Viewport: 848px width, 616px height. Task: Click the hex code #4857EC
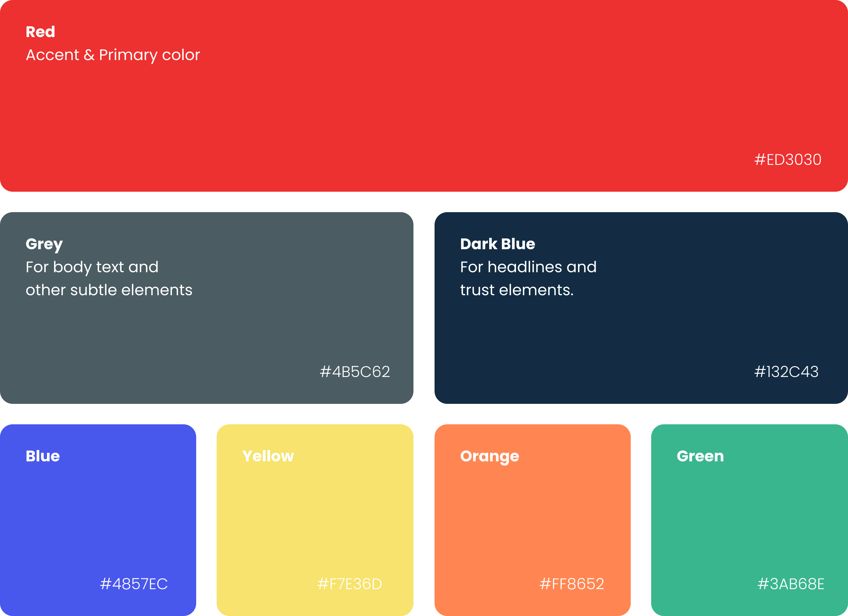point(133,583)
